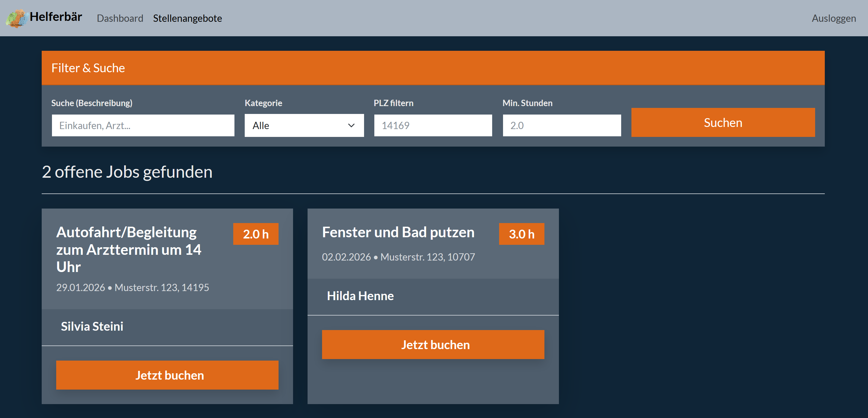Click the 2.0 h duration badge
The width and height of the screenshot is (868, 418).
(x=256, y=234)
